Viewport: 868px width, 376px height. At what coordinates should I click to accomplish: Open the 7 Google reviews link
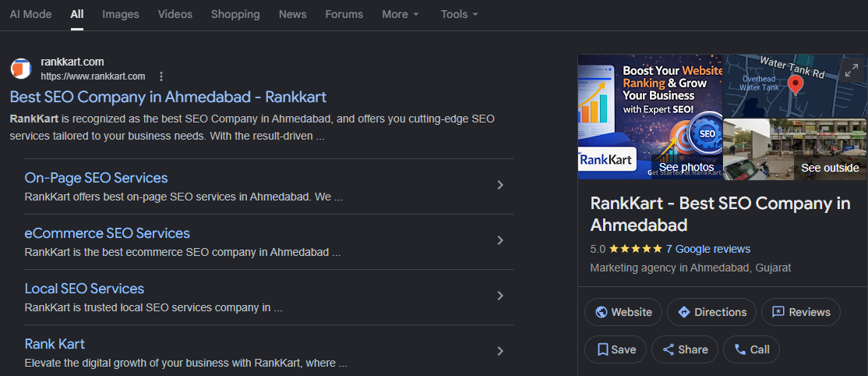(x=708, y=249)
